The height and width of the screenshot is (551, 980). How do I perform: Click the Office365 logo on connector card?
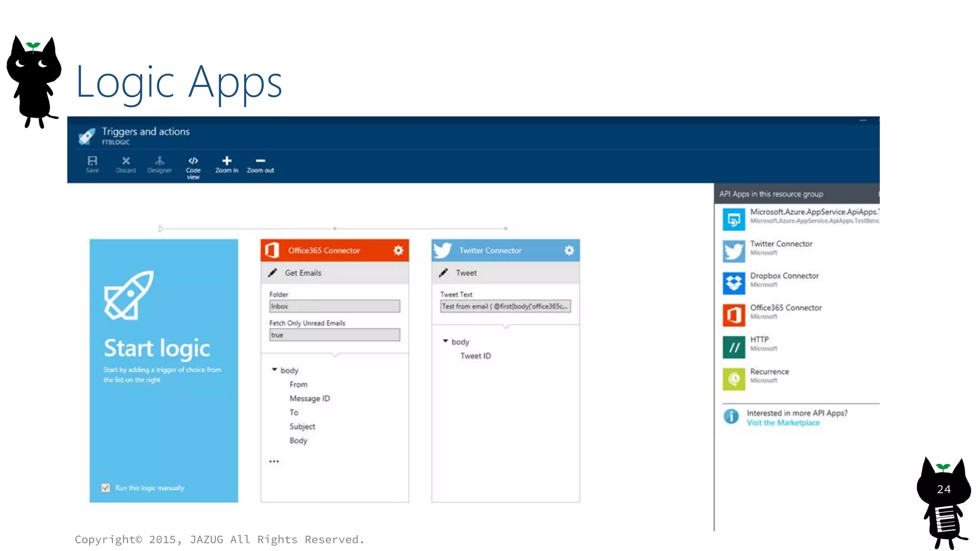272,250
